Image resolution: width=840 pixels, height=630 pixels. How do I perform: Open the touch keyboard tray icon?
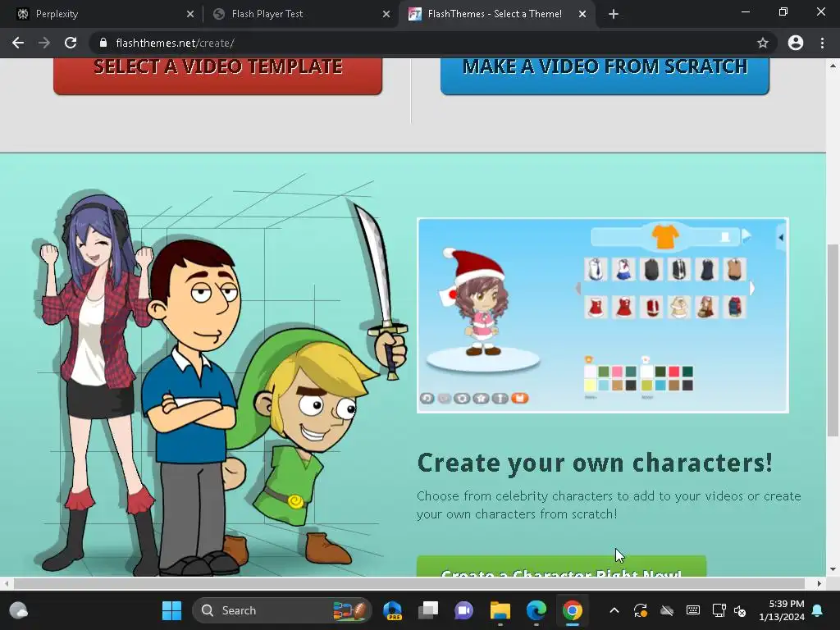click(692, 610)
